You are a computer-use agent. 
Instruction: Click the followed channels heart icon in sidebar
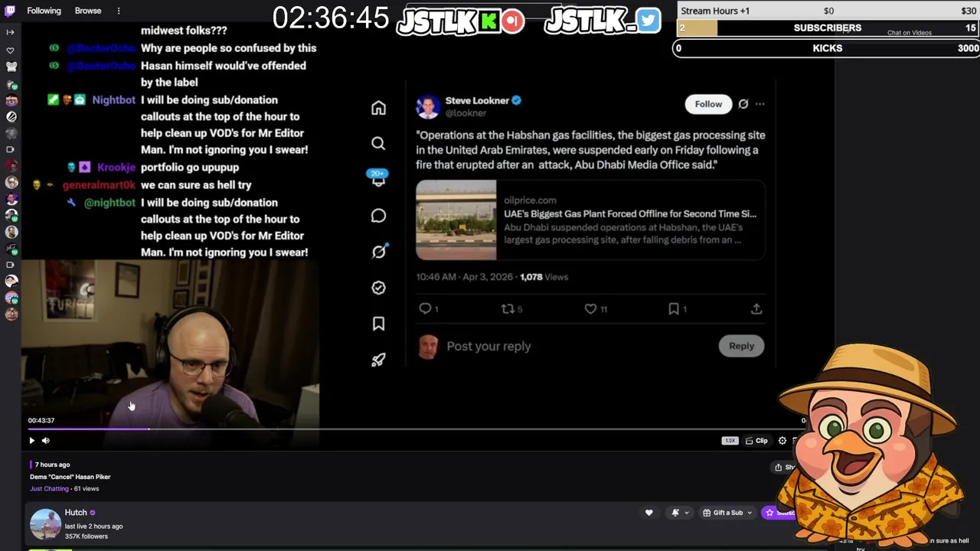pos(11,51)
